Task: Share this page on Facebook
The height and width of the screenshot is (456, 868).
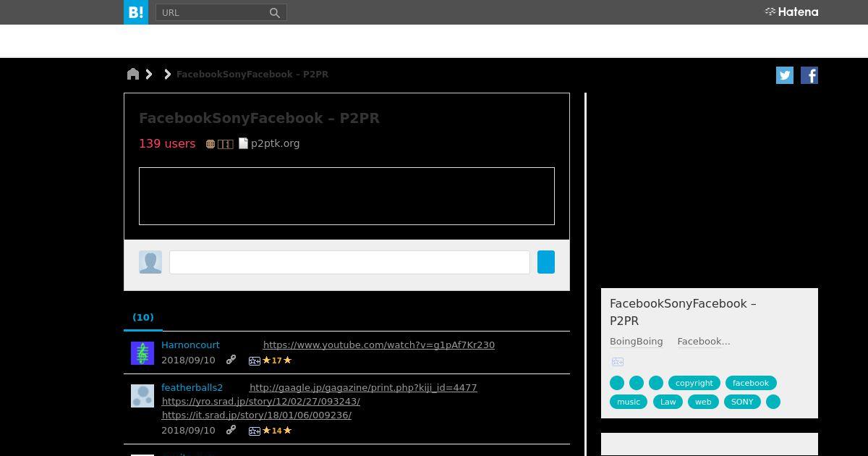Action: pos(809,75)
